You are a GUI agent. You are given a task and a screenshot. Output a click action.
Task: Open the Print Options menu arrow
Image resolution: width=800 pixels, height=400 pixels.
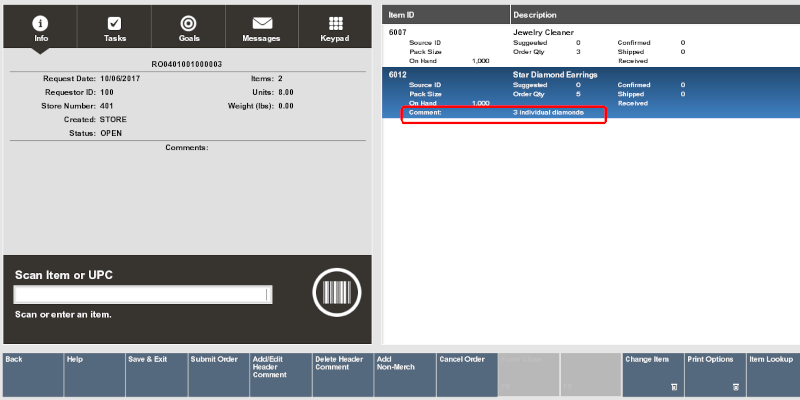[x=736, y=387]
